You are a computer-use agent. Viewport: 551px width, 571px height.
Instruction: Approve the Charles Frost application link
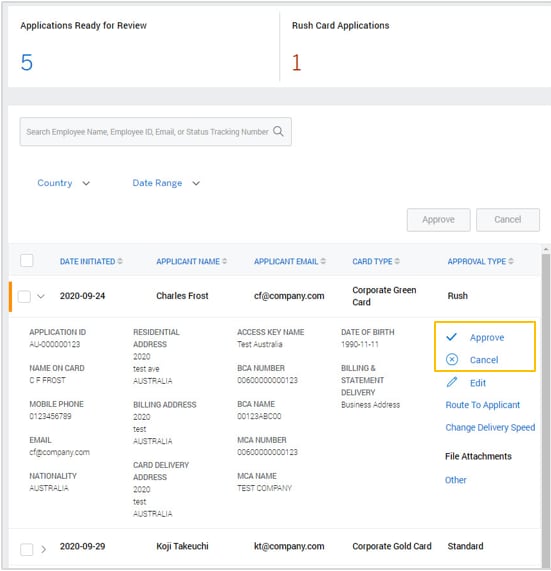pos(487,337)
